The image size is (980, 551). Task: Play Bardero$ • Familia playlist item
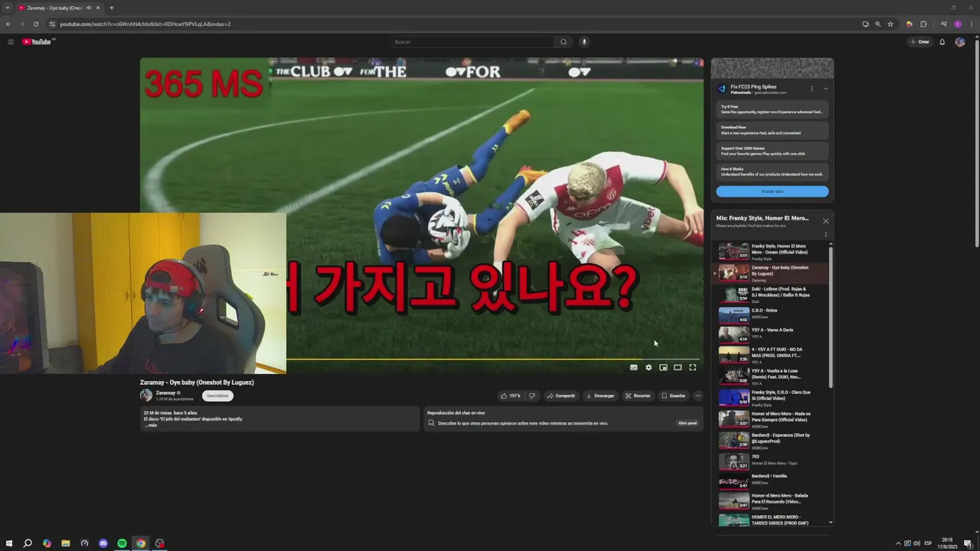click(x=771, y=481)
